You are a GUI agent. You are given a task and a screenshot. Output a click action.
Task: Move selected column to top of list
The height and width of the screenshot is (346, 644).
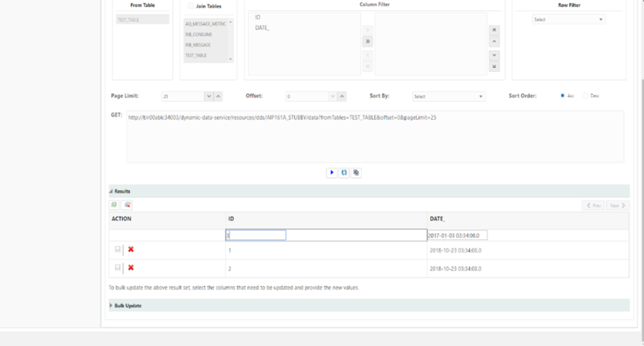point(494,30)
